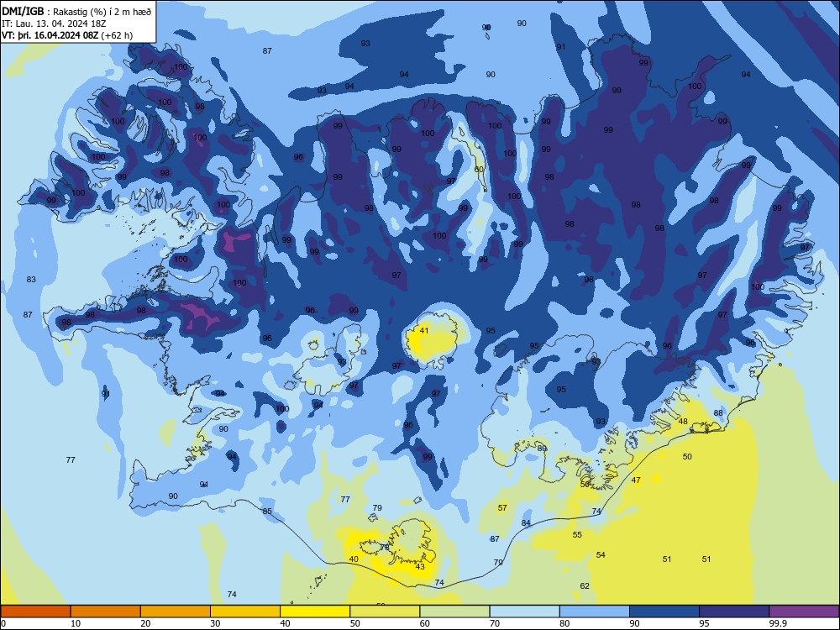Click the '55' humidity value on map

tap(577, 534)
